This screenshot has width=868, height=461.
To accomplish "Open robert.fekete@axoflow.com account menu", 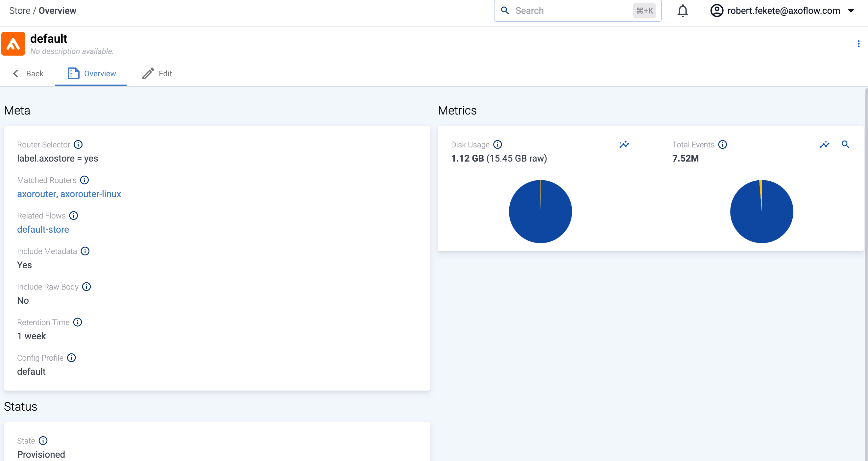I will coord(783,11).
